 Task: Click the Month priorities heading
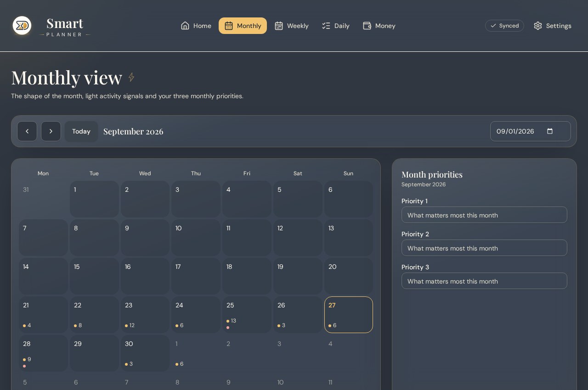[x=432, y=174]
